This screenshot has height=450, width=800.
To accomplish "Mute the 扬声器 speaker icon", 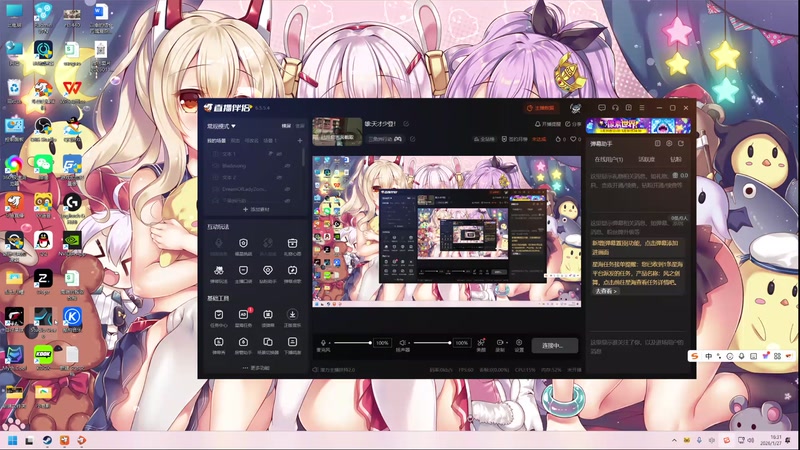I will coord(402,343).
